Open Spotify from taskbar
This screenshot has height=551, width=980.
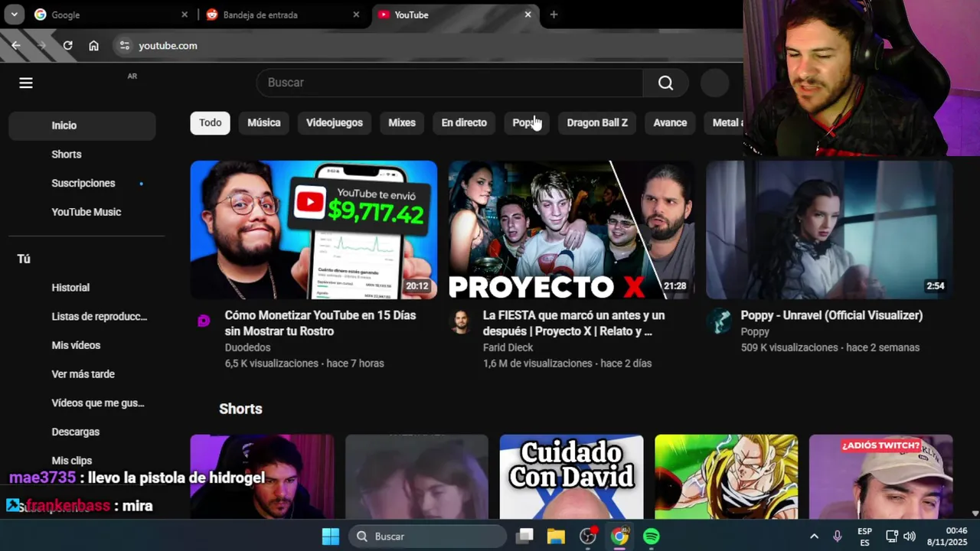pos(652,536)
